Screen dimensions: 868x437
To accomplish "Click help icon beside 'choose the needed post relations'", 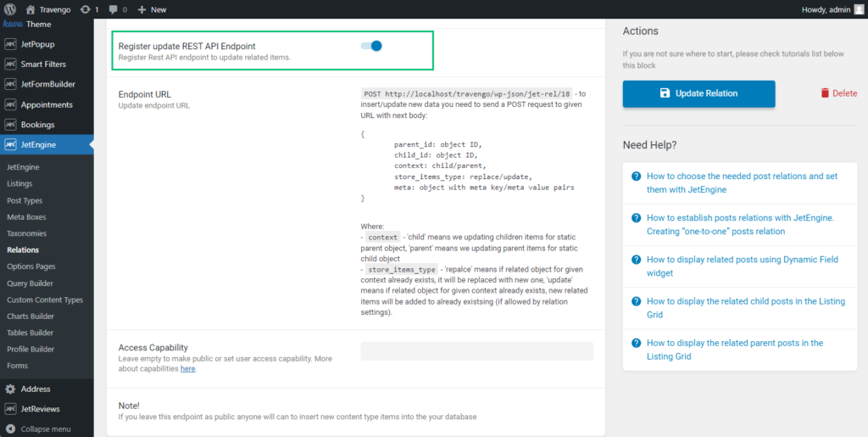I will coord(636,176).
